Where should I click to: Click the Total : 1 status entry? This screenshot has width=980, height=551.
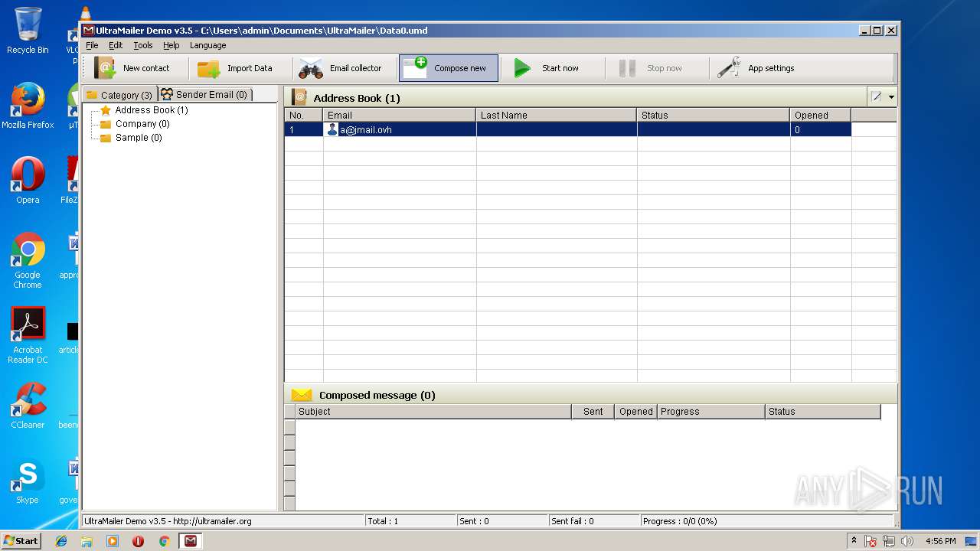point(383,521)
